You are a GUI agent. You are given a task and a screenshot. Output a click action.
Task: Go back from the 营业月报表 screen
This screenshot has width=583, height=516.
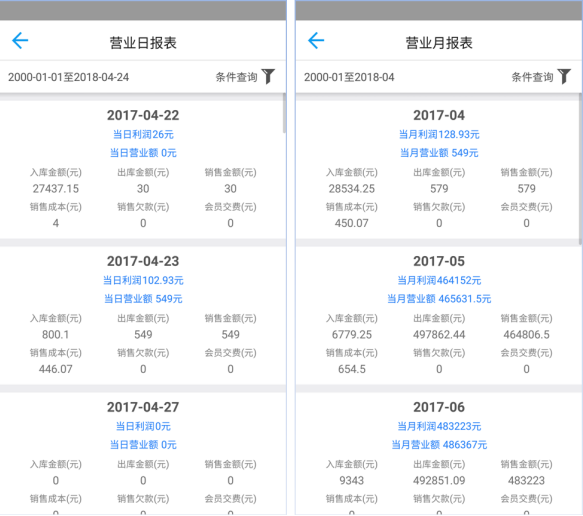pyautogui.click(x=316, y=41)
